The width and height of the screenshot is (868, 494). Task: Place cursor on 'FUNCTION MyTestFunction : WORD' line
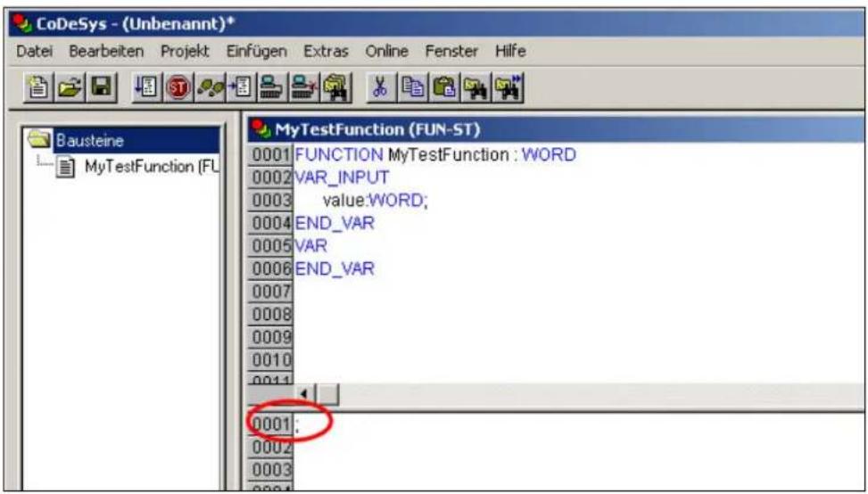(x=435, y=155)
